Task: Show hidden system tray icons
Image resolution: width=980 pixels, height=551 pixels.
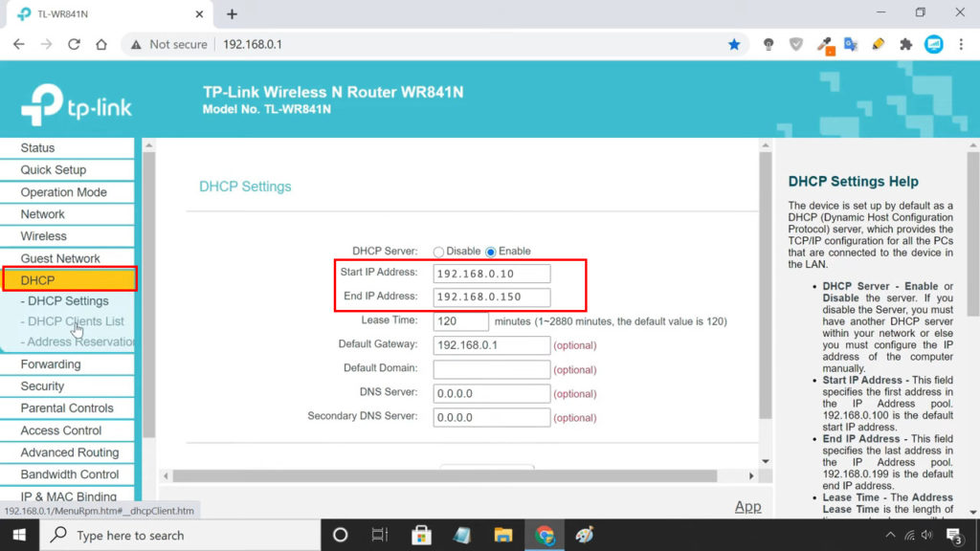Action: tap(891, 536)
